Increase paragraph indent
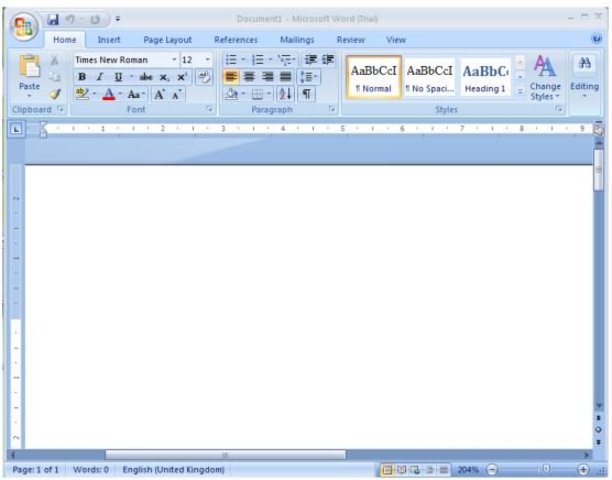Viewport: 612px width, 480px height. (x=328, y=60)
